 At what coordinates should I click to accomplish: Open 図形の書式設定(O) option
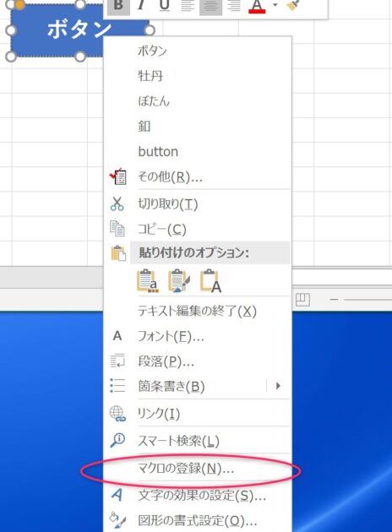click(197, 520)
